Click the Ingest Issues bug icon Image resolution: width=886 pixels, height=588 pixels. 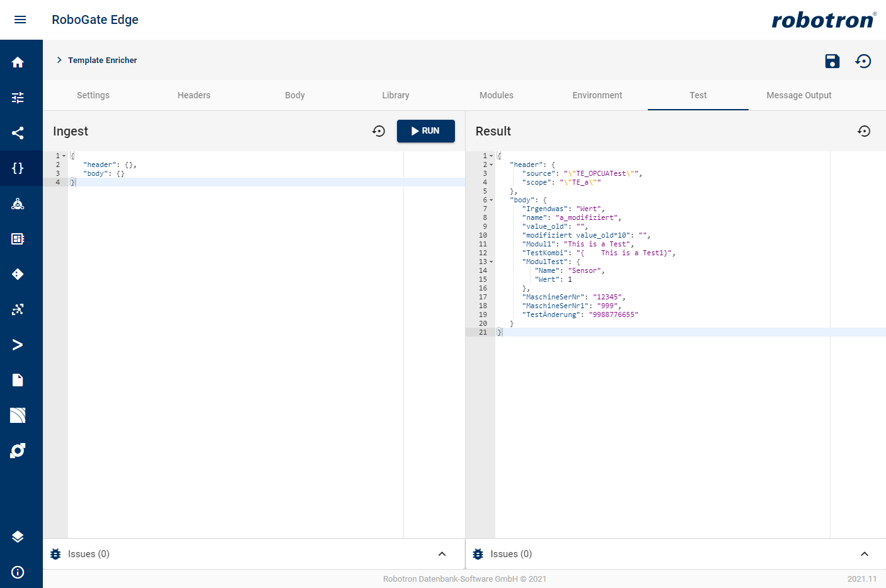[x=55, y=554]
